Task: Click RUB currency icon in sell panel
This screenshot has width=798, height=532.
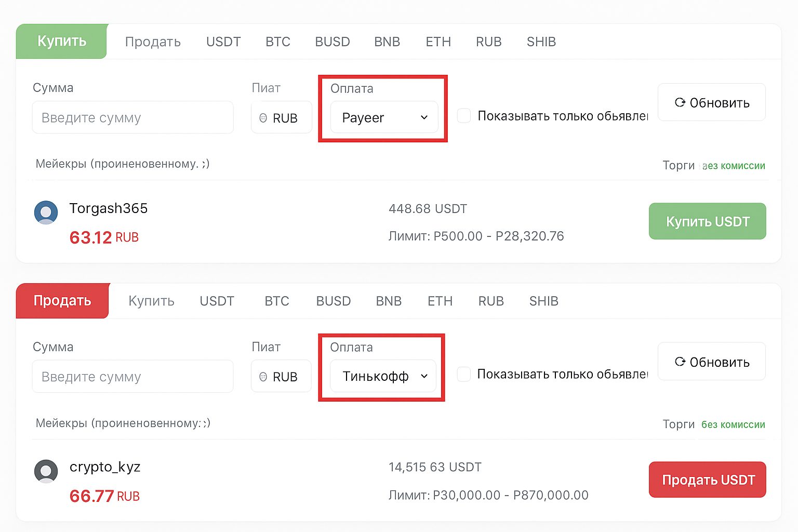Action: pyautogui.click(x=263, y=377)
